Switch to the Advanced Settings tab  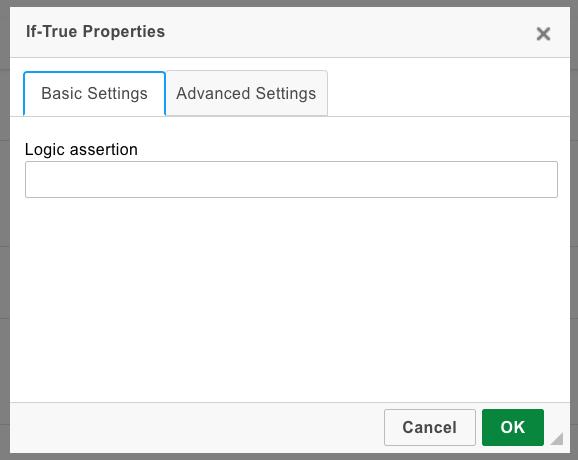[246, 93]
